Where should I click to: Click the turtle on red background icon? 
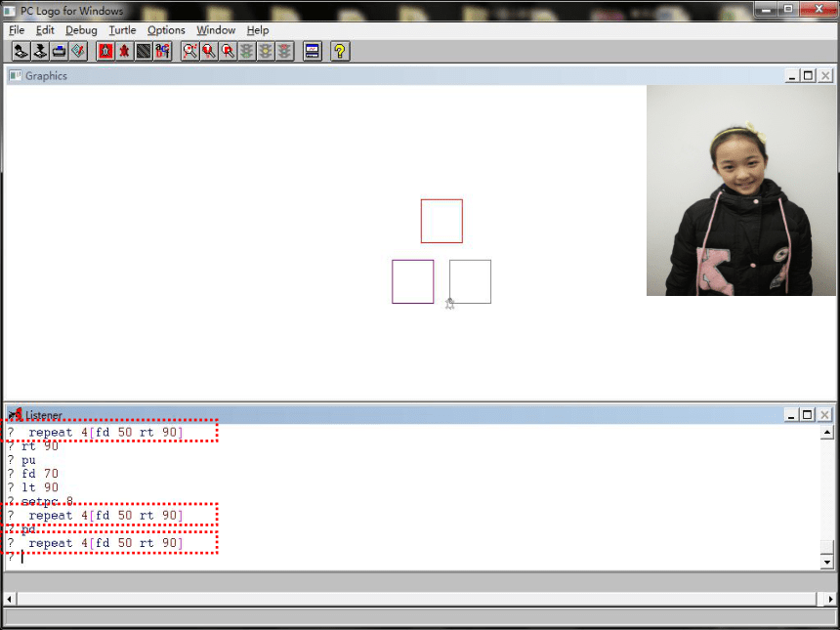105,52
